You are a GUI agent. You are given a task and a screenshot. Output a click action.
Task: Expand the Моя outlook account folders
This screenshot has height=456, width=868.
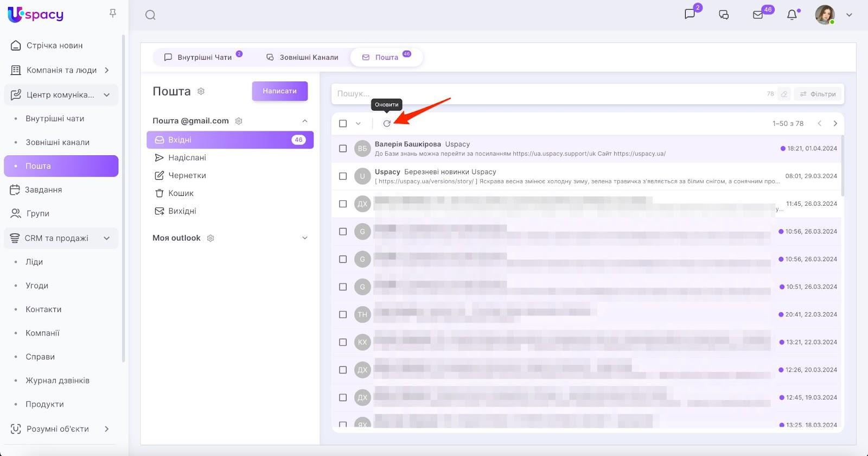pos(305,238)
